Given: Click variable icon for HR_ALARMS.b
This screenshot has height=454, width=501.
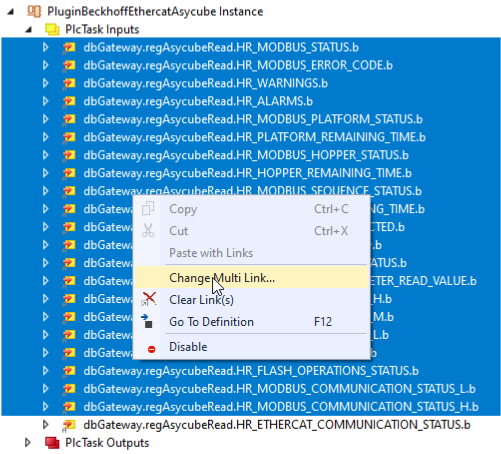Looking at the screenshot, I should tap(69, 101).
